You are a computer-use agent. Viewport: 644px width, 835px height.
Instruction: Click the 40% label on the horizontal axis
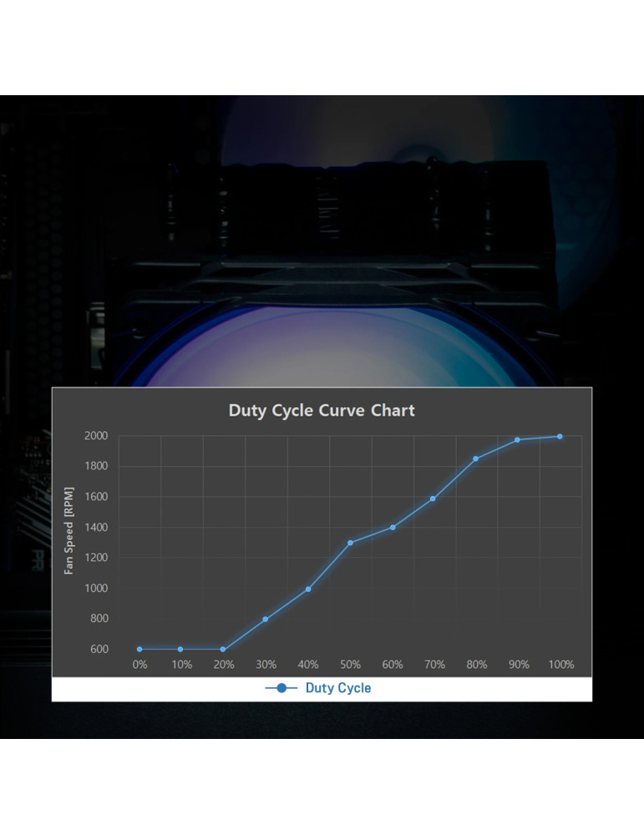(x=307, y=665)
